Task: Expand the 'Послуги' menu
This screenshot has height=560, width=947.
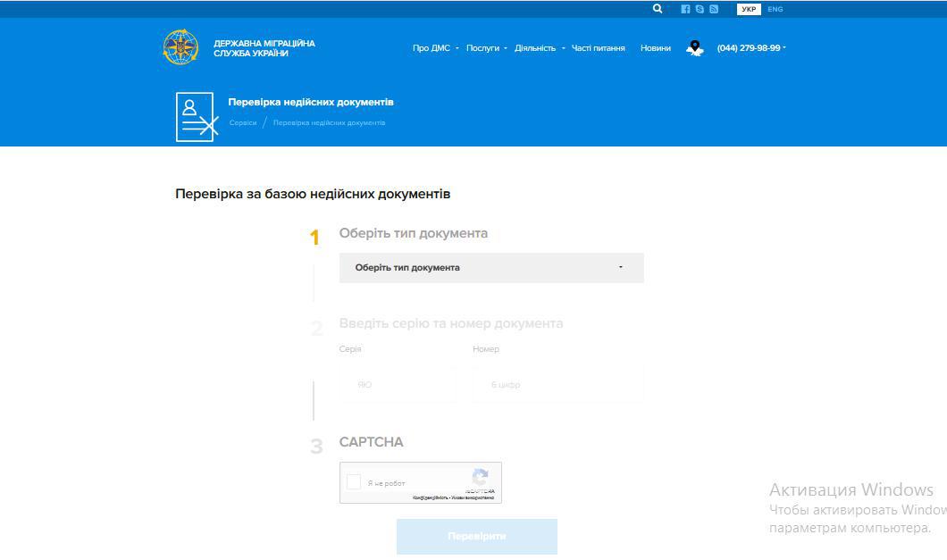Action: tap(482, 47)
